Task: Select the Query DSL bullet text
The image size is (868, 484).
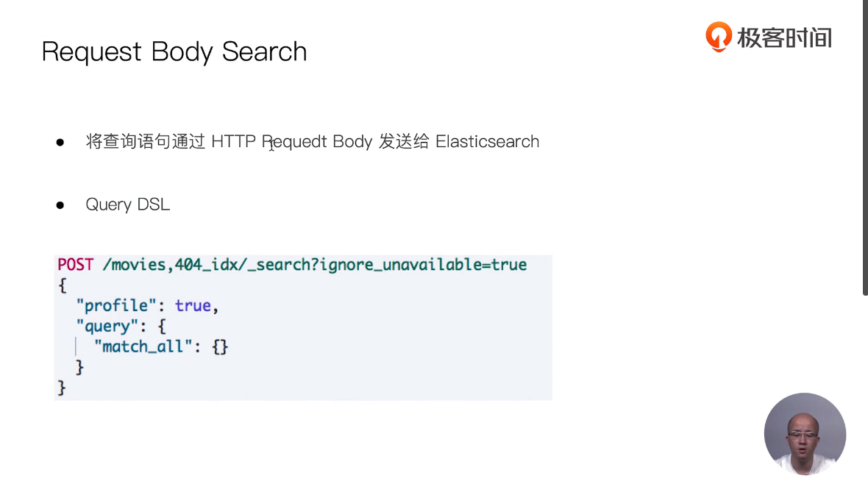Action: pos(127,204)
